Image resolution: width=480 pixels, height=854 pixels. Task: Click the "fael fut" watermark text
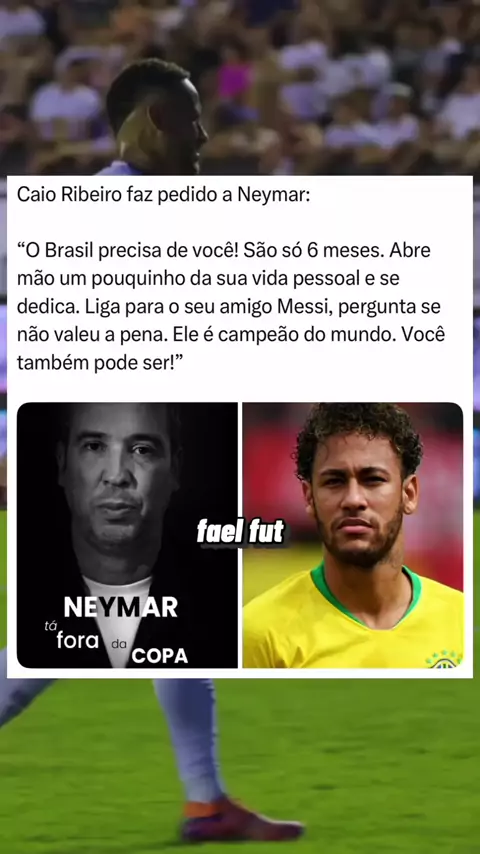pyautogui.click(x=240, y=533)
